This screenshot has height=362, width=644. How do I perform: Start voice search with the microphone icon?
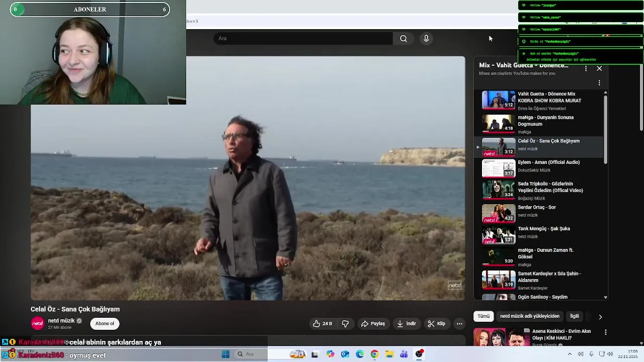[426, 39]
